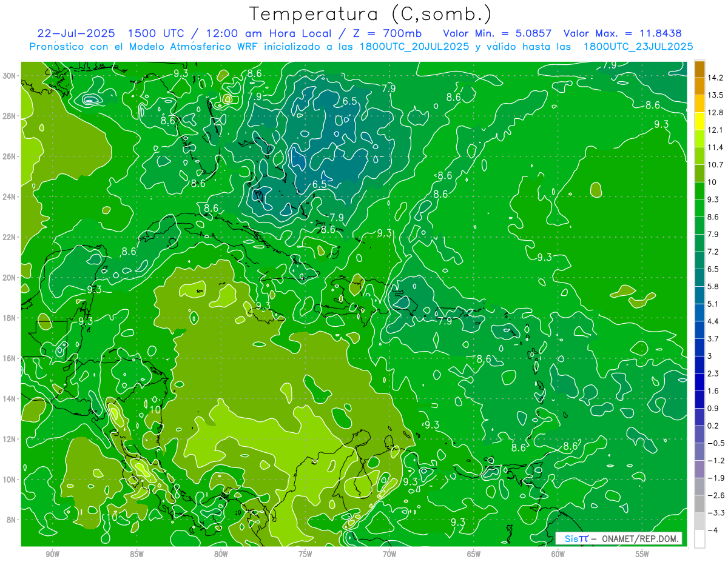
Task: Select the 60W longitude axis label
Action: coord(558,554)
